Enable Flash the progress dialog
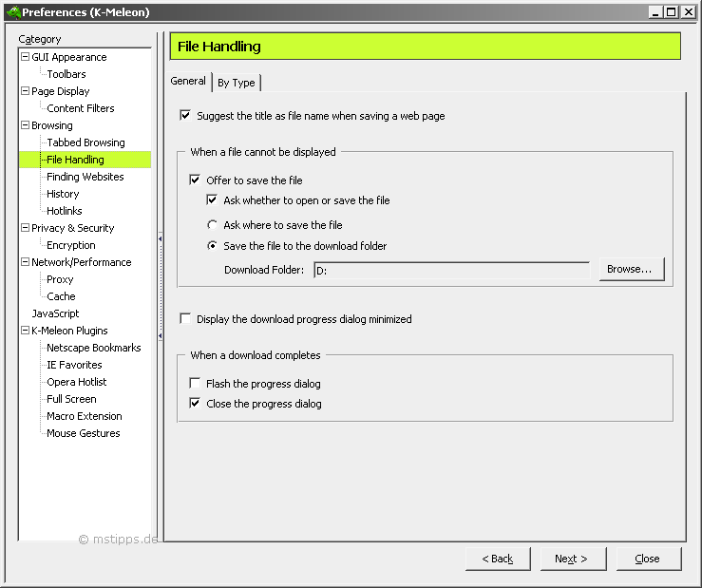 tap(195, 383)
